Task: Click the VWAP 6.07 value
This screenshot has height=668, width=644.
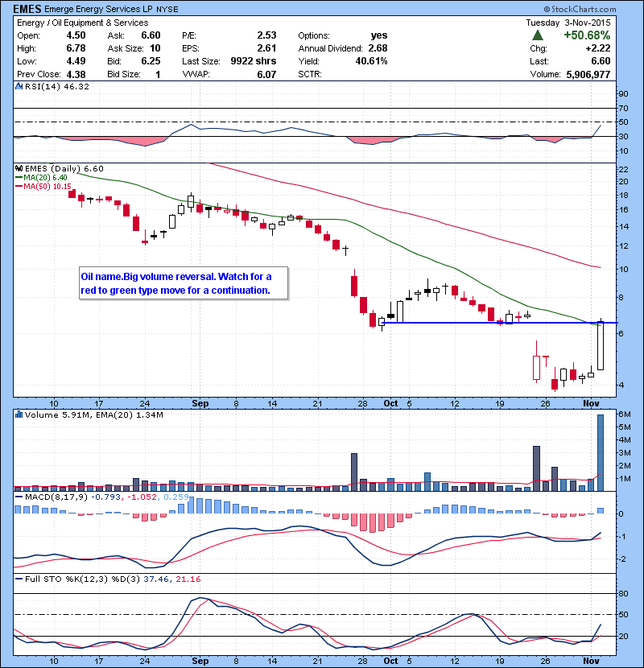Action: [x=266, y=75]
